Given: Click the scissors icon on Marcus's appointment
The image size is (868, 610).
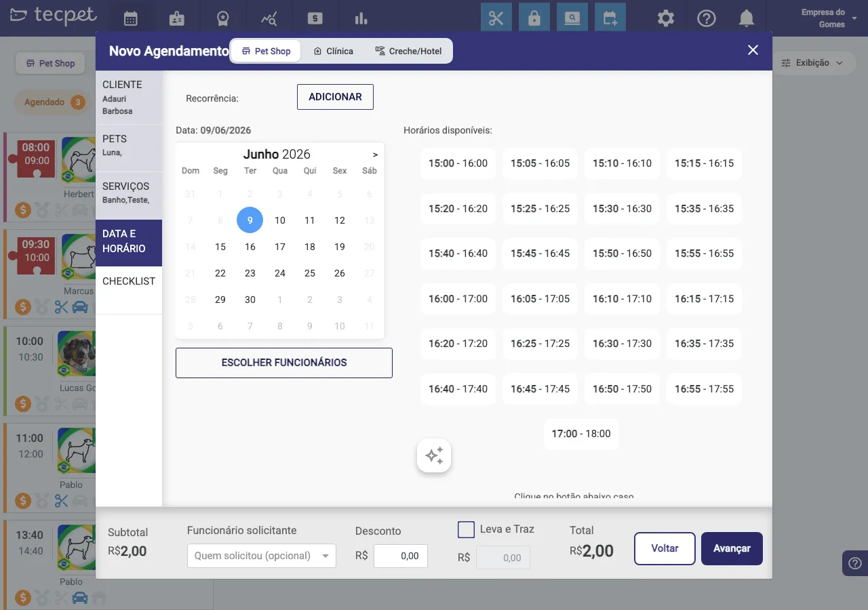Looking at the screenshot, I should [x=62, y=306].
